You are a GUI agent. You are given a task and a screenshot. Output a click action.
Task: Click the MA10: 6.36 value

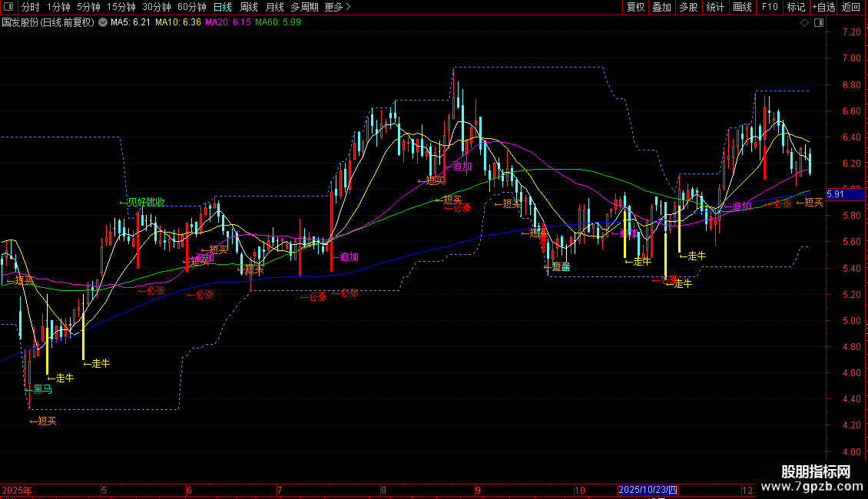[x=177, y=23]
